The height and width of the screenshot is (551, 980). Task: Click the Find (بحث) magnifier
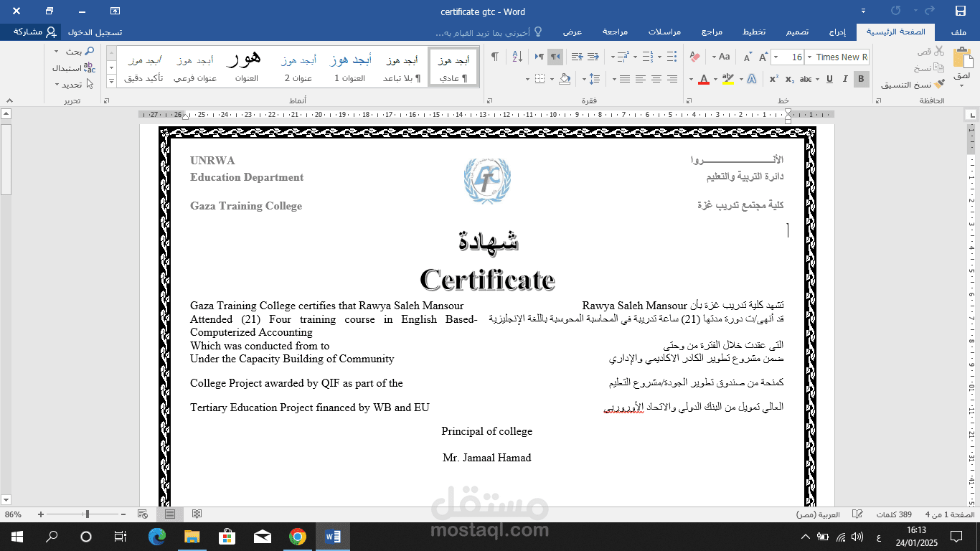(x=90, y=51)
